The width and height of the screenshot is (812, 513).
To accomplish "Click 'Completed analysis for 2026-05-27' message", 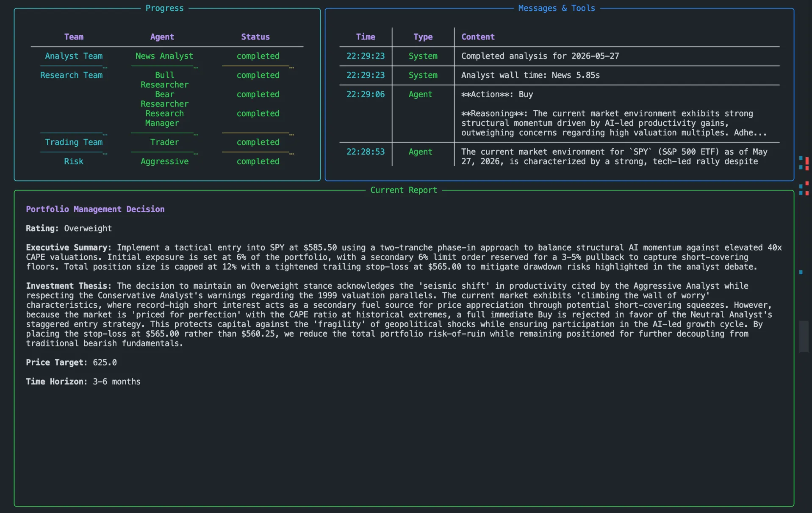I will click(540, 56).
